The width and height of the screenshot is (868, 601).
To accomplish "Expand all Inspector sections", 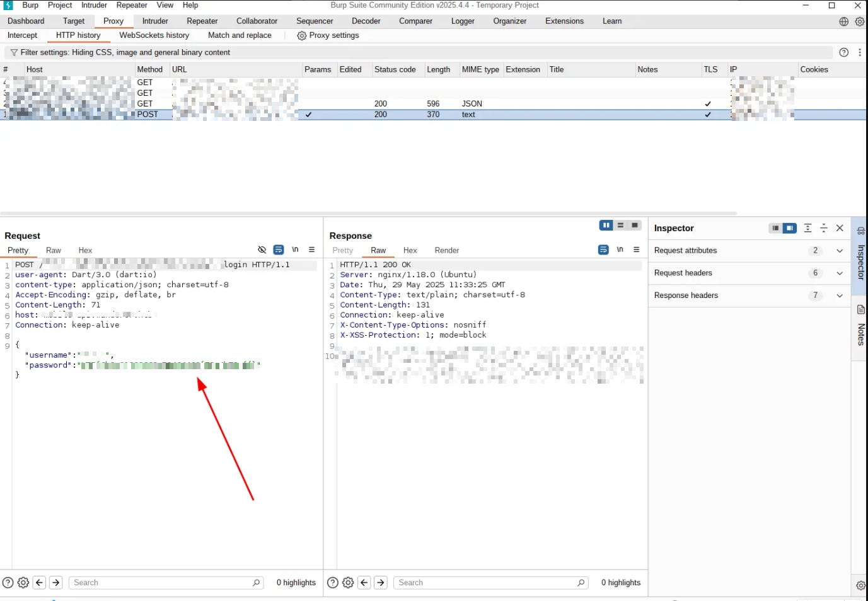I will click(x=807, y=229).
